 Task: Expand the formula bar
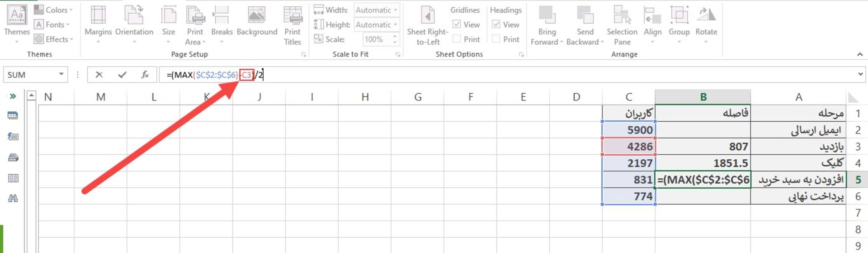(x=860, y=74)
